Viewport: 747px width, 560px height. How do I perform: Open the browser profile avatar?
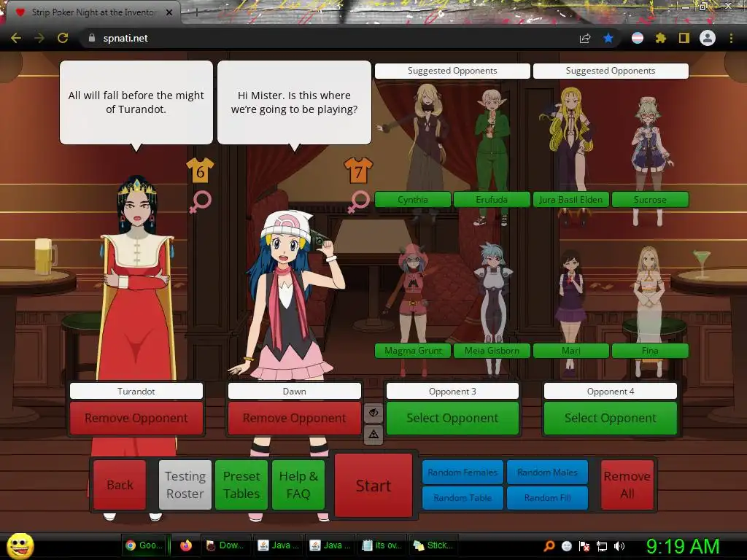[708, 38]
